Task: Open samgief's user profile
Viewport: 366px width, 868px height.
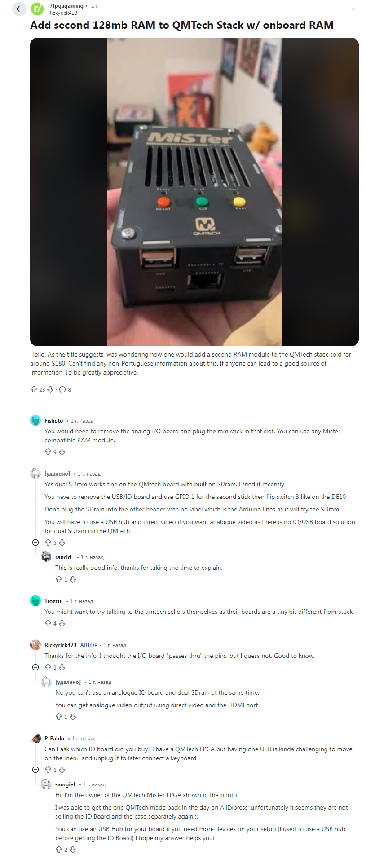Action: (65, 784)
